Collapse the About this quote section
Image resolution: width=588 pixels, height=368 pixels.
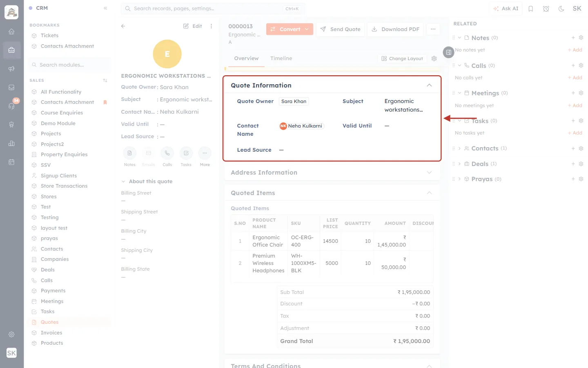point(123,182)
